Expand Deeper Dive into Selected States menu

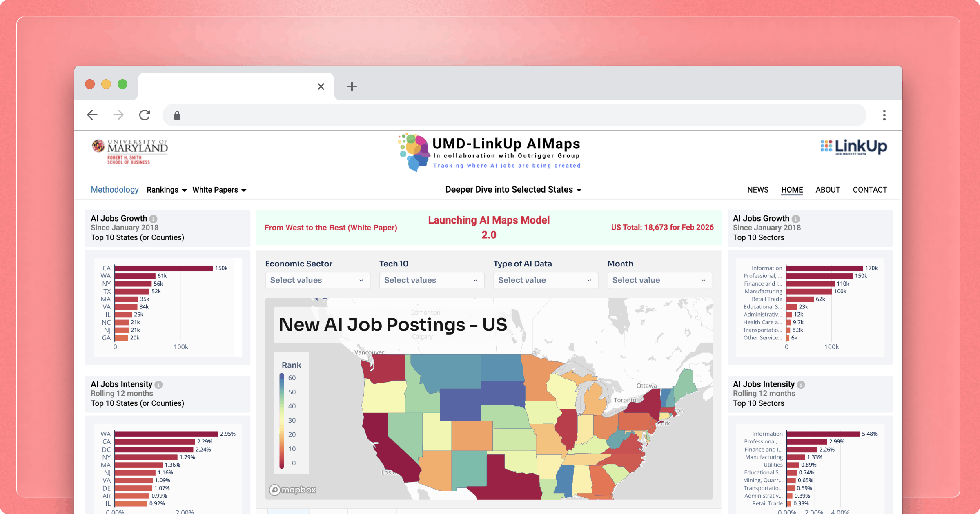pos(513,190)
